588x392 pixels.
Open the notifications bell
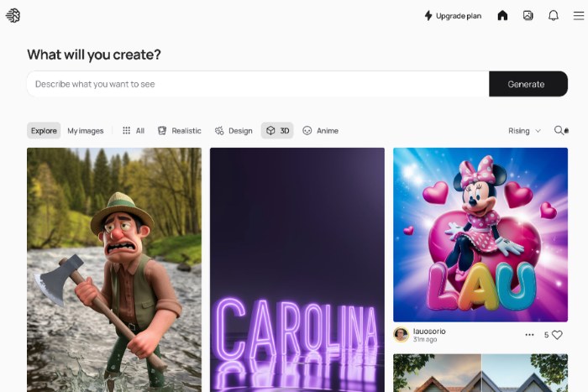pos(553,15)
